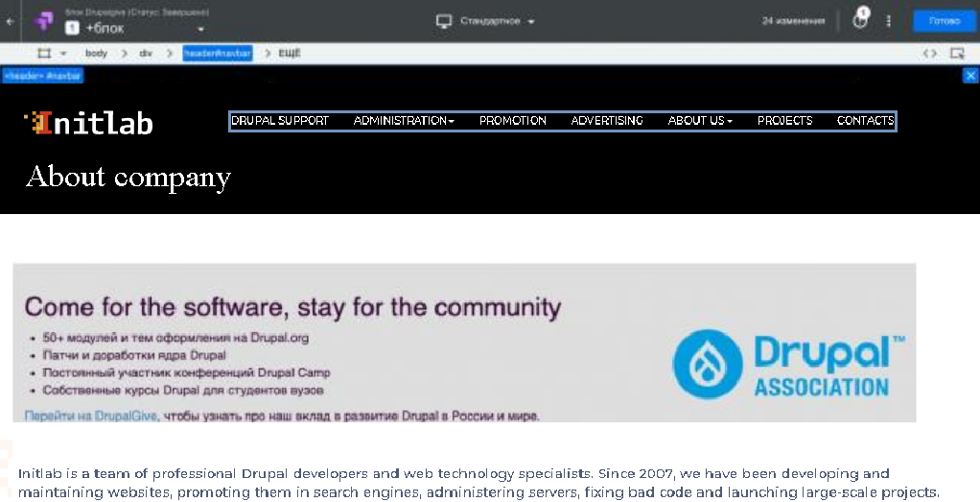This screenshot has width=980, height=502.
Task: Click the Готово button
Action: pos(944,21)
